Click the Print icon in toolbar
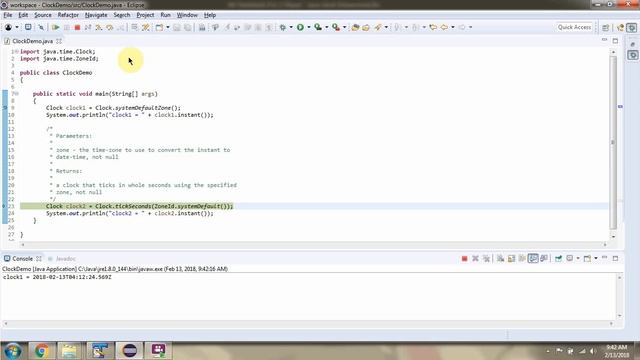This screenshot has width=640, height=360. pos(202,27)
